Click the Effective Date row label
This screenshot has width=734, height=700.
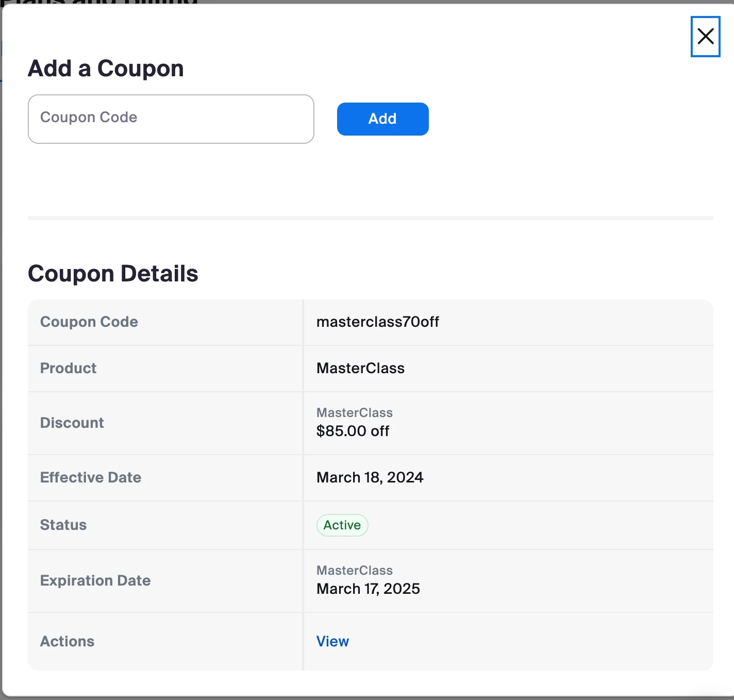click(90, 478)
